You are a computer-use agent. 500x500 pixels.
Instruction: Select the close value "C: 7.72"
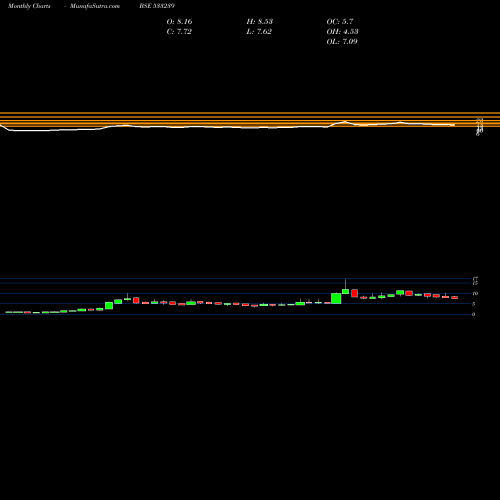pyautogui.click(x=179, y=32)
